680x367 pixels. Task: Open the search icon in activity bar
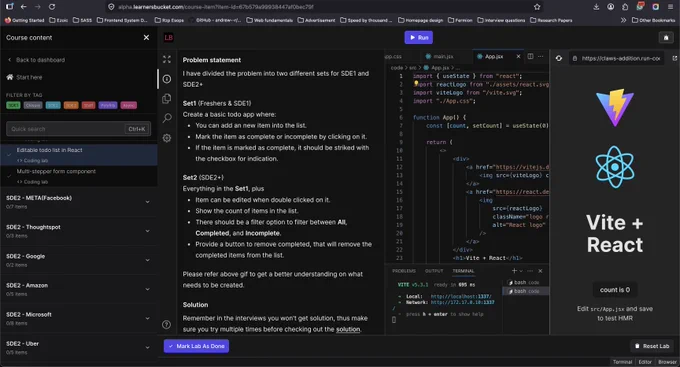167,118
